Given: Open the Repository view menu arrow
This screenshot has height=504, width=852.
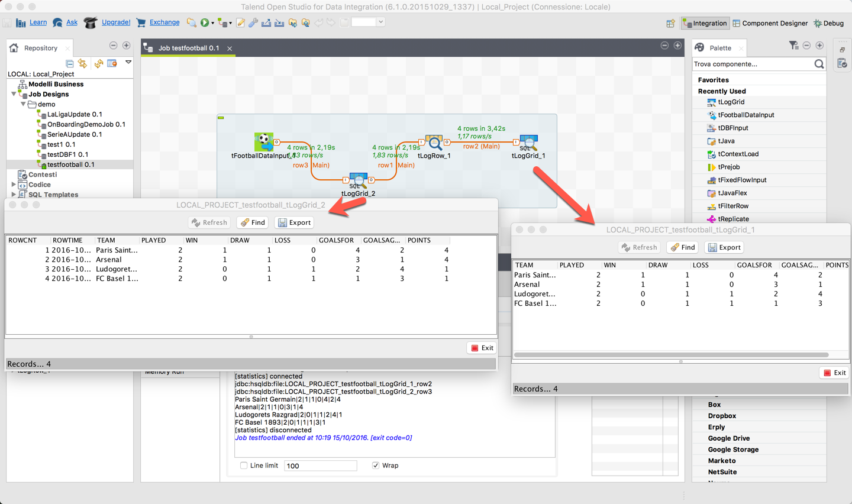Looking at the screenshot, I should (x=128, y=62).
